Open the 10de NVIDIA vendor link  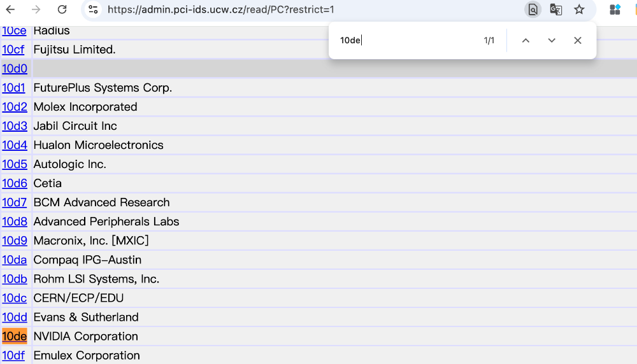pyautogui.click(x=15, y=336)
